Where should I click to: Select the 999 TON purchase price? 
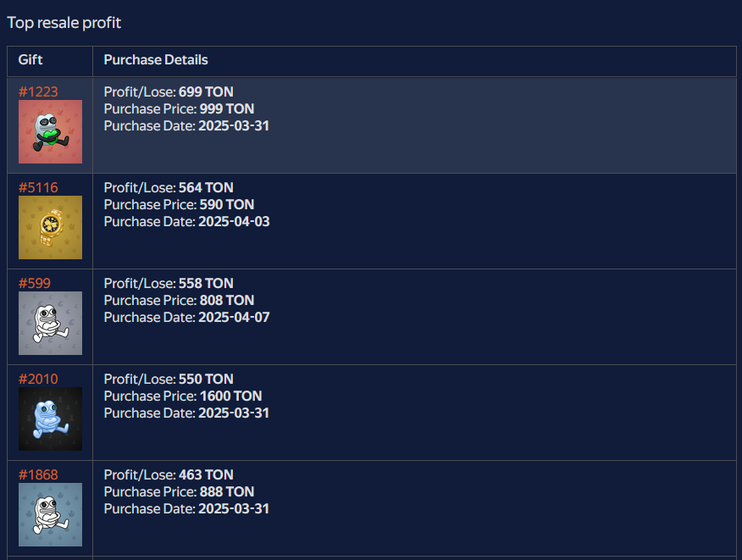tap(227, 109)
